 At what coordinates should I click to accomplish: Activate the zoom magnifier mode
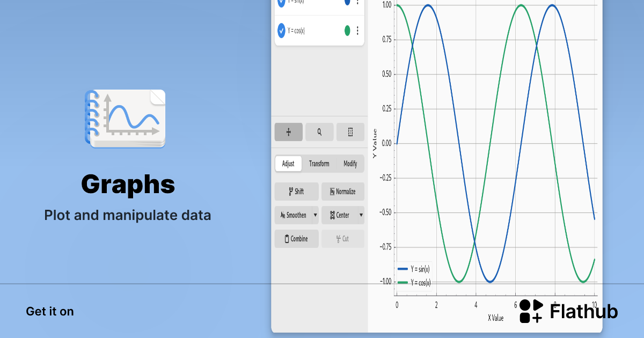pyautogui.click(x=319, y=132)
